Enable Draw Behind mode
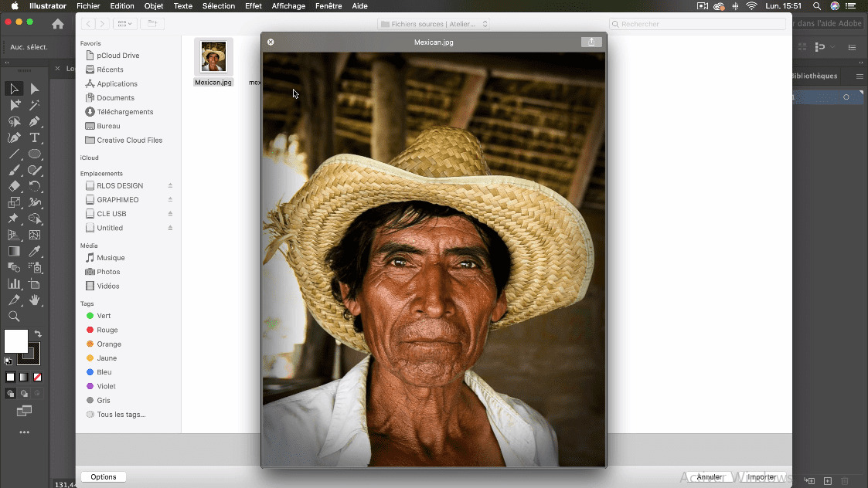This screenshot has width=868, height=488. 24,393
